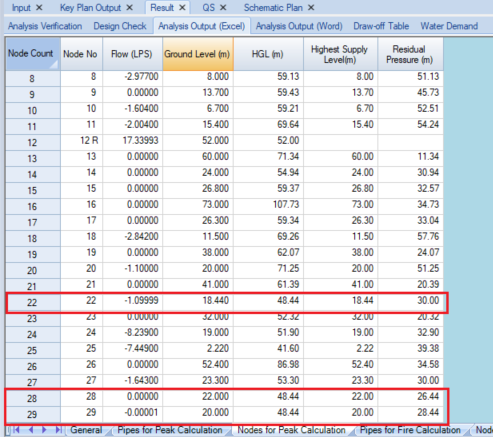Go to first sheet navigation arrow
This screenshot has height=437, width=493.
point(16,430)
